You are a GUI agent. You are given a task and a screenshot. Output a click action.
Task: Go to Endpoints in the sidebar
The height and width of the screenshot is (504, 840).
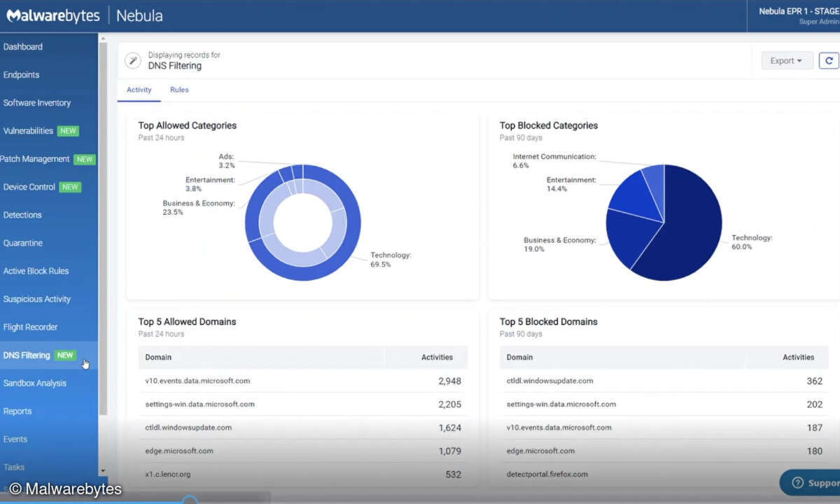pyautogui.click(x=21, y=75)
